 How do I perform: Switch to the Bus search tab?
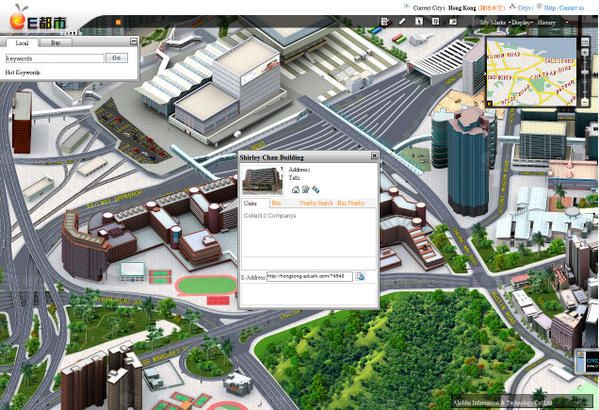[55, 43]
